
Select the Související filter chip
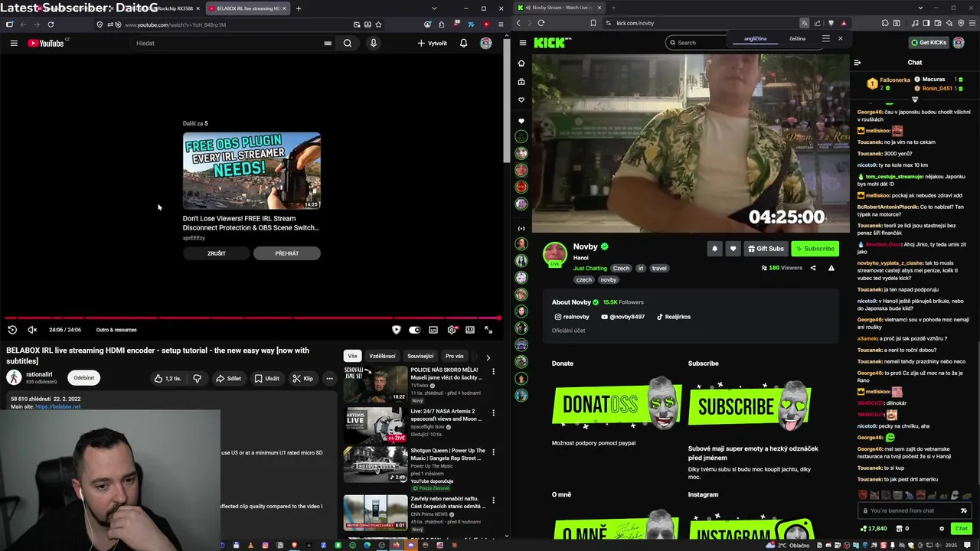(x=420, y=356)
